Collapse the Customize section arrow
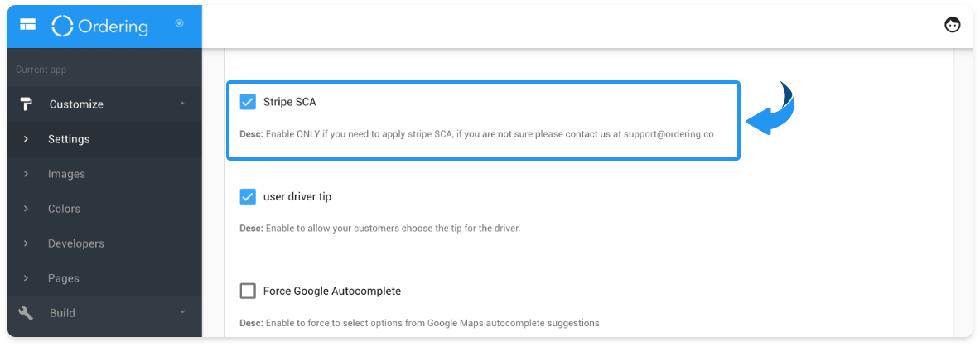The image size is (980, 347). 182,104
